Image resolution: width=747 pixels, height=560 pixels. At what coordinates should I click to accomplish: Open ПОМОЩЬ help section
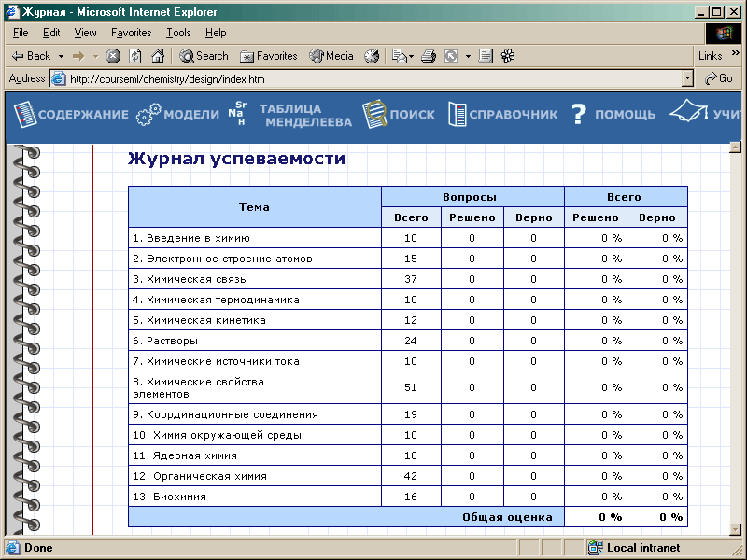click(x=613, y=114)
